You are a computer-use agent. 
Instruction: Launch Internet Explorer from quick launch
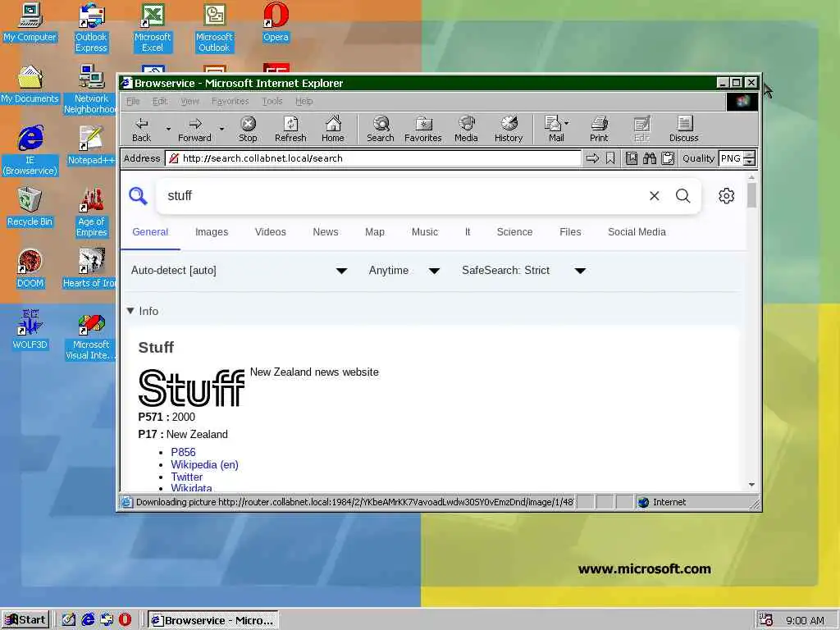click(x=88, y=620)
